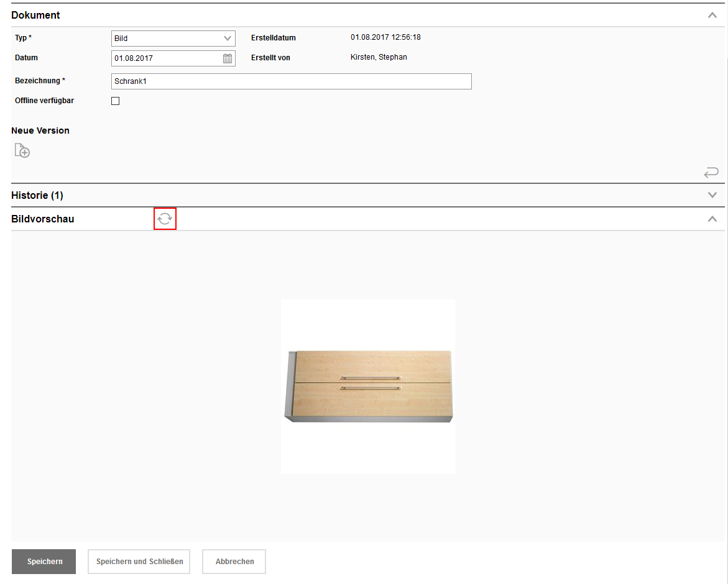
Task: Refresh the Bildvorschau image preview
Action: coord(165,219)
